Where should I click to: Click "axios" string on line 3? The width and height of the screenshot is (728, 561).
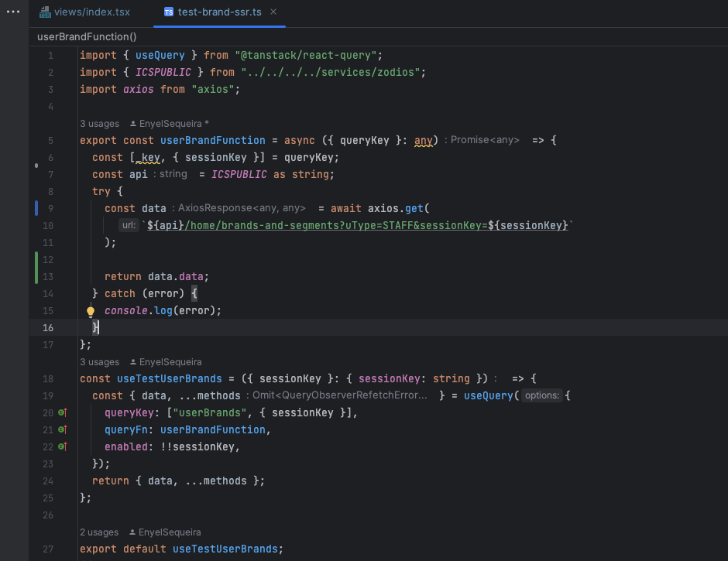pos(213,89)
